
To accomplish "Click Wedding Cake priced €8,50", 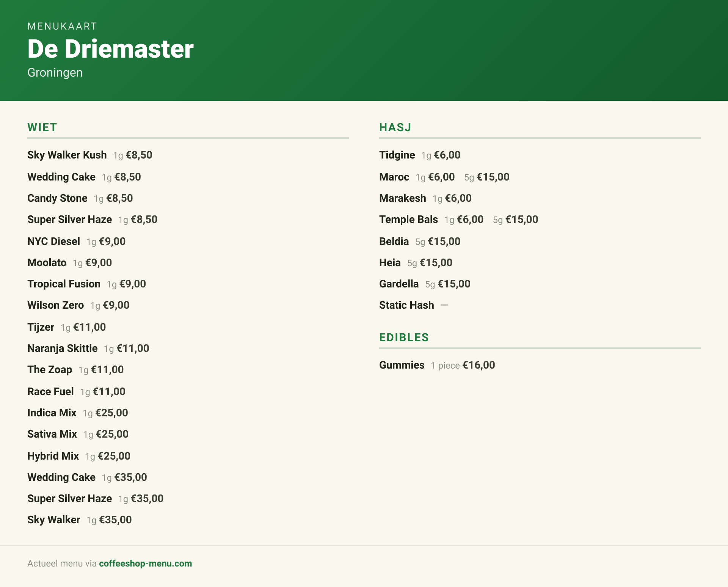I will click(x=61, y=177).
